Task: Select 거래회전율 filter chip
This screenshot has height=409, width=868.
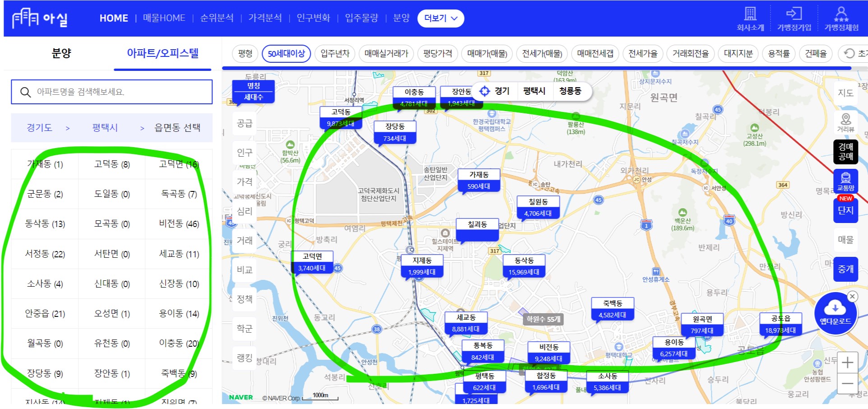Action: pos(691,54)
